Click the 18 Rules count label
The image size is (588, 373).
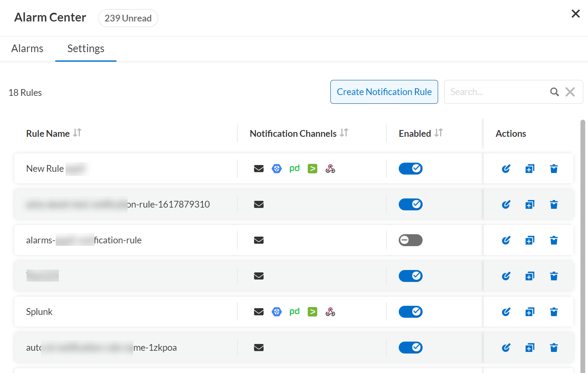(x=25, y=93)
